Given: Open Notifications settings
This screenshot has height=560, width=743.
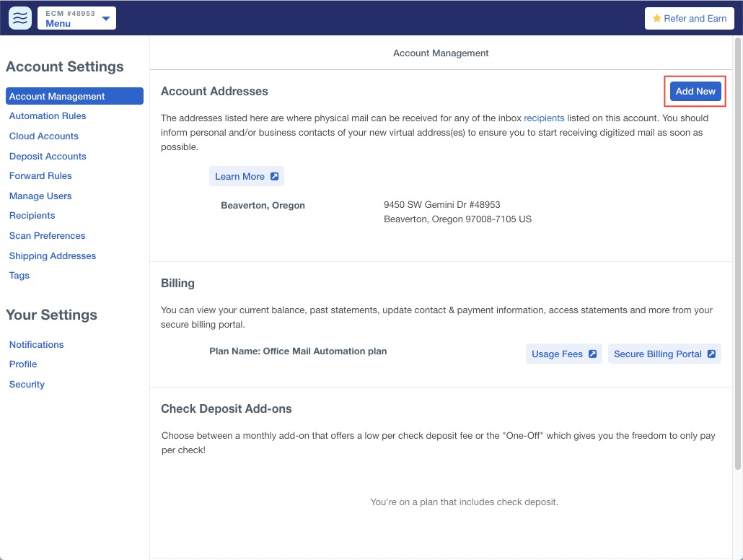Looking at the screenshot, I should [x=36, y=345].
